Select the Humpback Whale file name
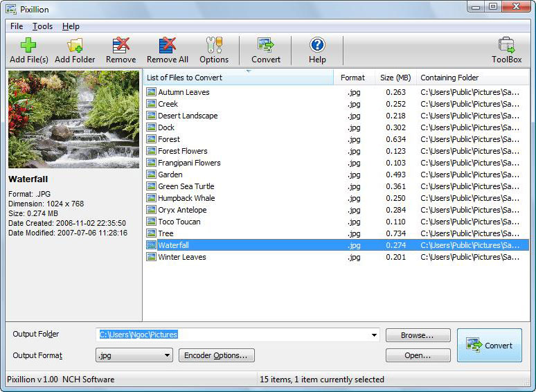 [x=186, y=198]
